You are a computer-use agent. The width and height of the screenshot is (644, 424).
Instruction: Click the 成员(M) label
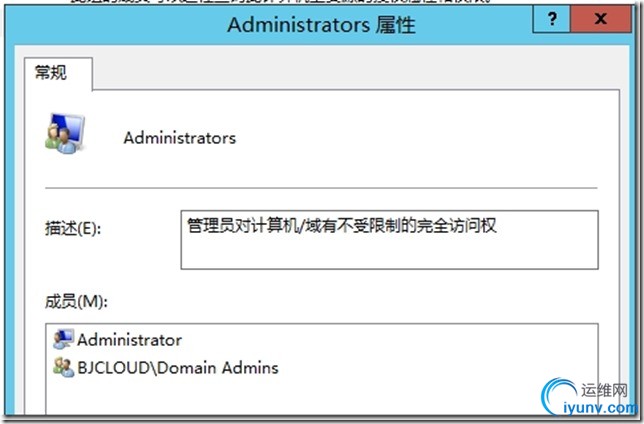pos(76,302)
